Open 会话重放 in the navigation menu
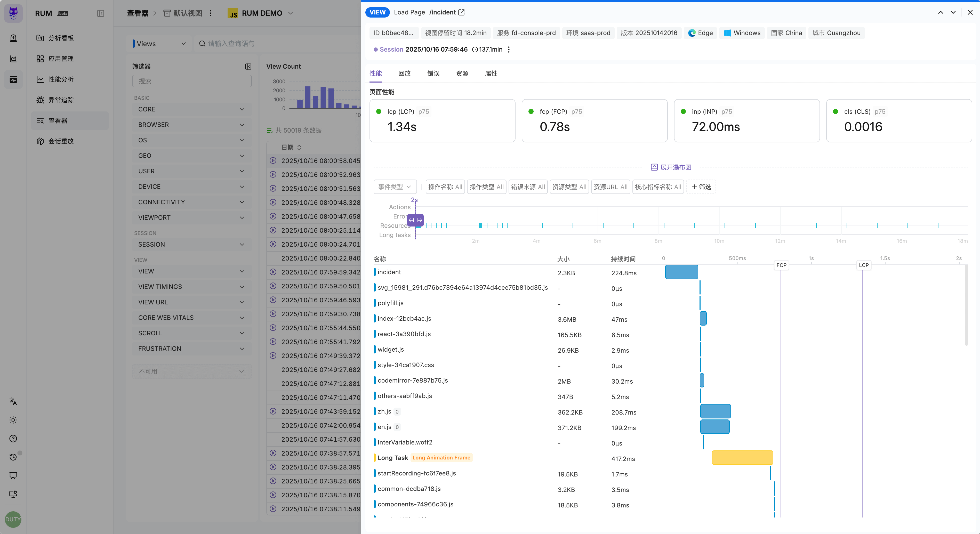This screenshot has width=980, height=534. (x=61, y=141)
